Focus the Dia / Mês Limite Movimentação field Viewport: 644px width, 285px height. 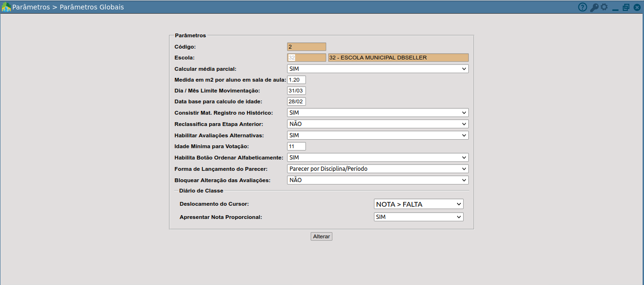296,91
